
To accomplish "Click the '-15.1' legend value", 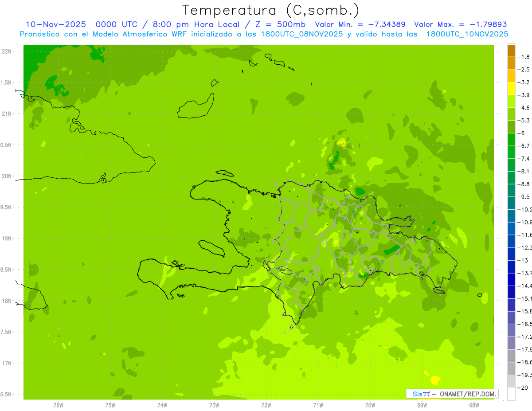I will point(524,298).
